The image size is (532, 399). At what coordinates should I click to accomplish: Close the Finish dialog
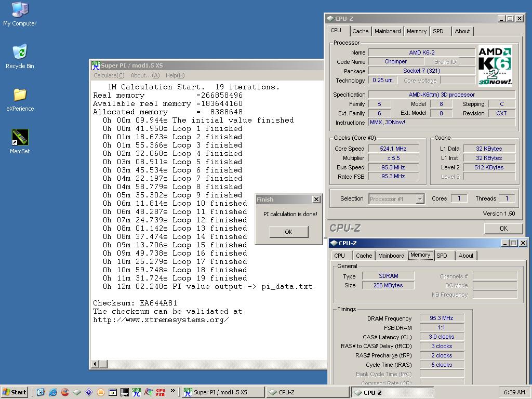click(316, 199)
